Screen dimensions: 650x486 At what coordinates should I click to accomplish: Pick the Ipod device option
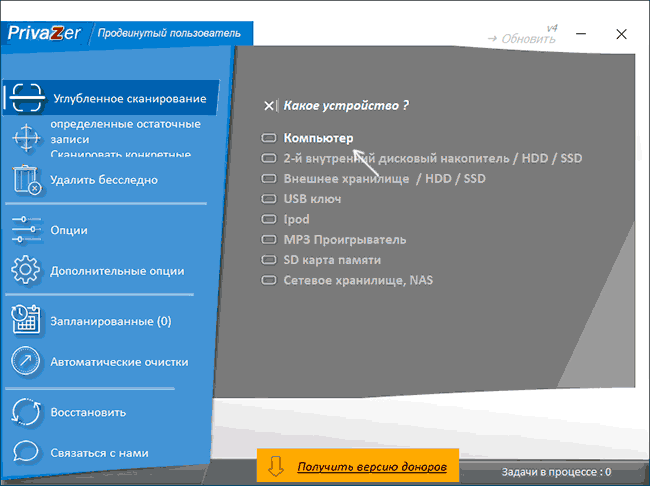[285, 219]
